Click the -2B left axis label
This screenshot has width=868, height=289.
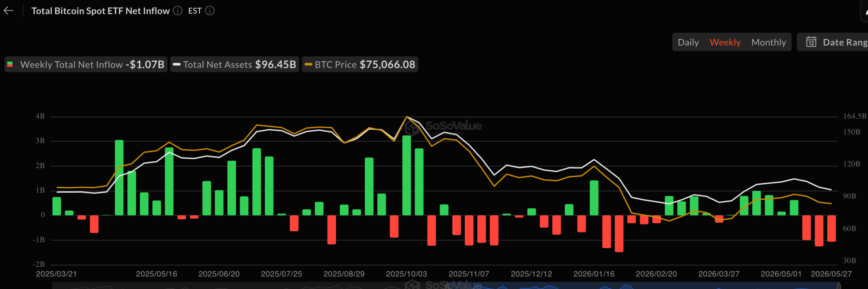pos(39,264)
